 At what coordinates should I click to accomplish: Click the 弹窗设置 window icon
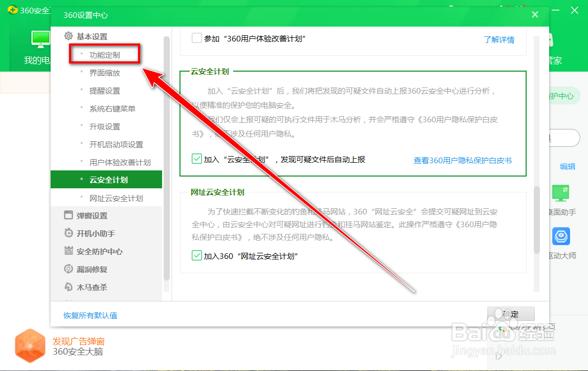(68, 215)
